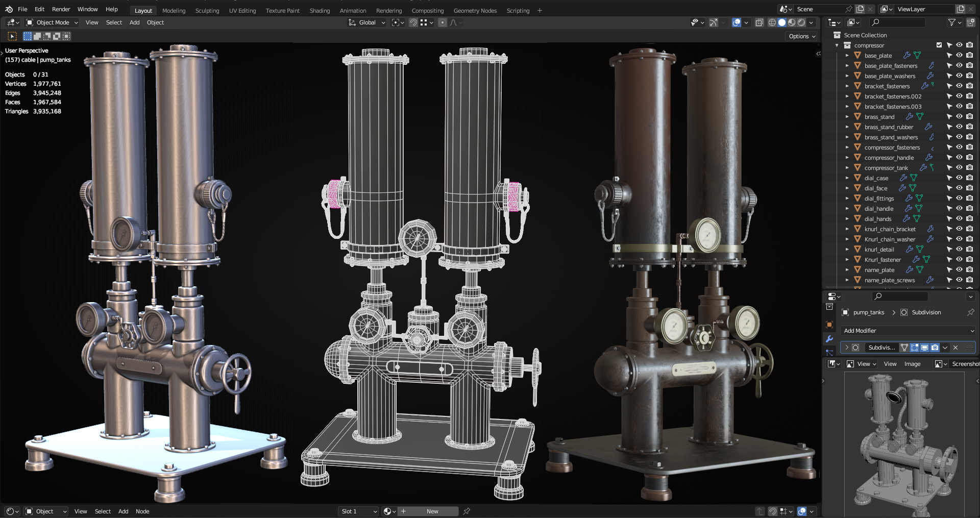Expand the Subdivision modifier panel

pos(847,348)
